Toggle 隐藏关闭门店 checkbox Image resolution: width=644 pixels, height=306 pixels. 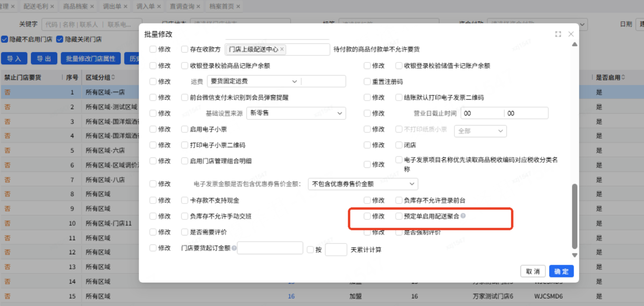(60, 39)
